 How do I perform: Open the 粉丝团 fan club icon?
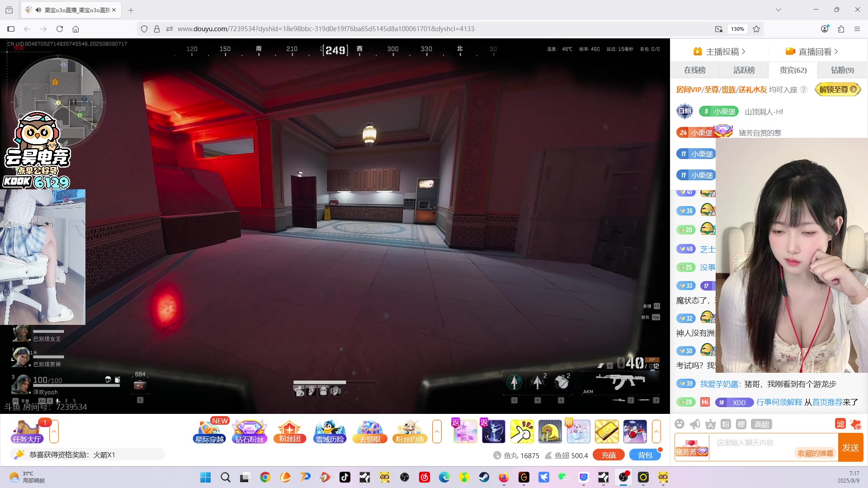(x=289, y=432)
